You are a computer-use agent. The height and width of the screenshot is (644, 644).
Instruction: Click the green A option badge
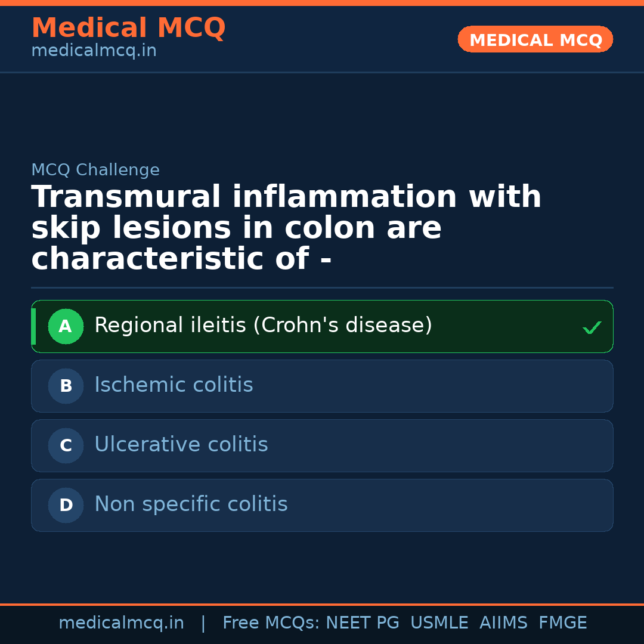coord(66,326)
